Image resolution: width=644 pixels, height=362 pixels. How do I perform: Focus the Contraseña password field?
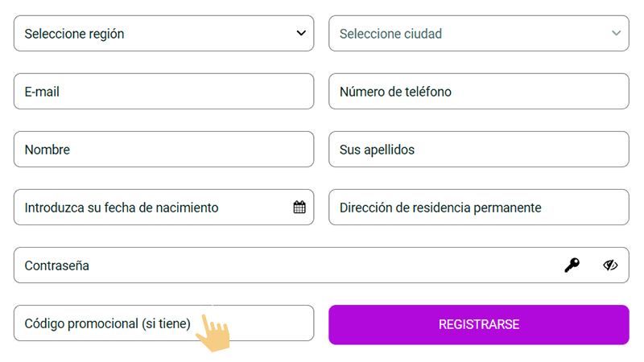pyautogui.click(x=282, y=265)
